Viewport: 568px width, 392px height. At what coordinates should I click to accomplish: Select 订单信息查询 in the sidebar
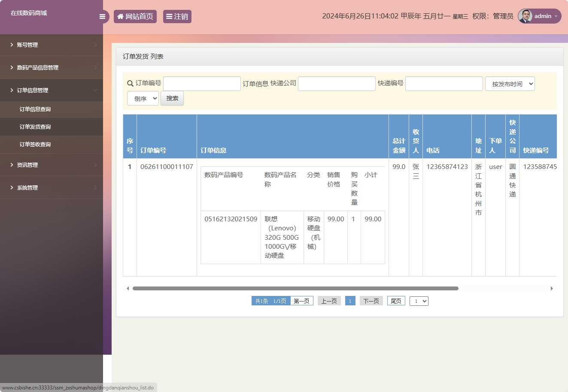[x=35, y=109]
